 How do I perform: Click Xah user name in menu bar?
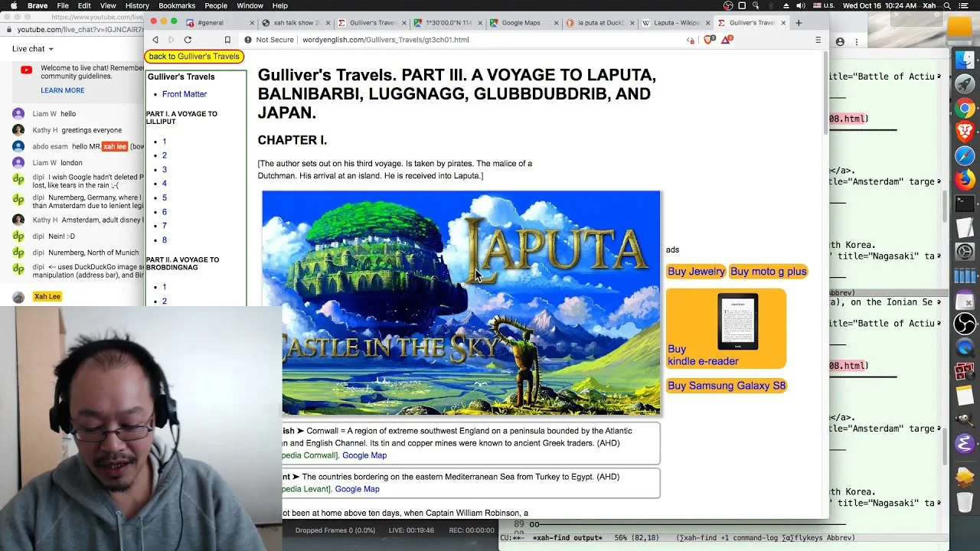click(929, 5)
